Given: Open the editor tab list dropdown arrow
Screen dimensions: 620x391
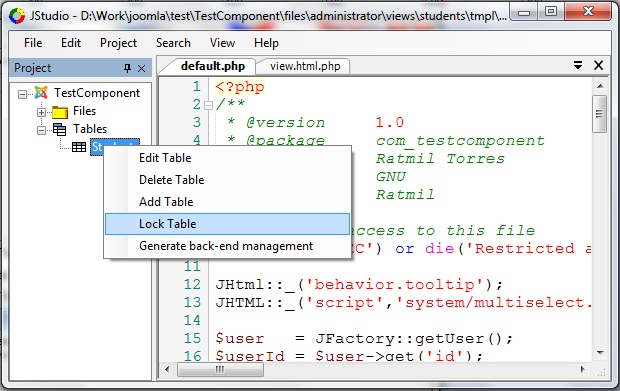Looking at the screenshot, I should point(578,65).
